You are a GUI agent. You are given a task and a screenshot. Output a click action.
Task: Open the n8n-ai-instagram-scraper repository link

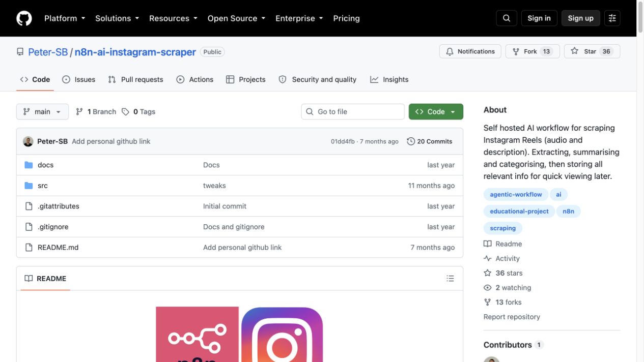click(135, 52)
